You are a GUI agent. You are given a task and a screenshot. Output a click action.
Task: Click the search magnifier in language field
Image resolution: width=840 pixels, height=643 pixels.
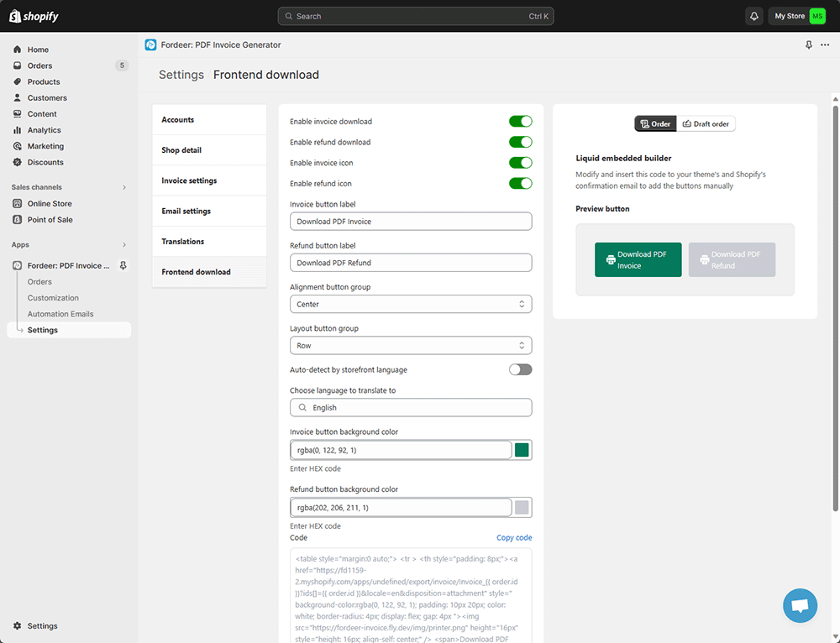pos(302,407)
